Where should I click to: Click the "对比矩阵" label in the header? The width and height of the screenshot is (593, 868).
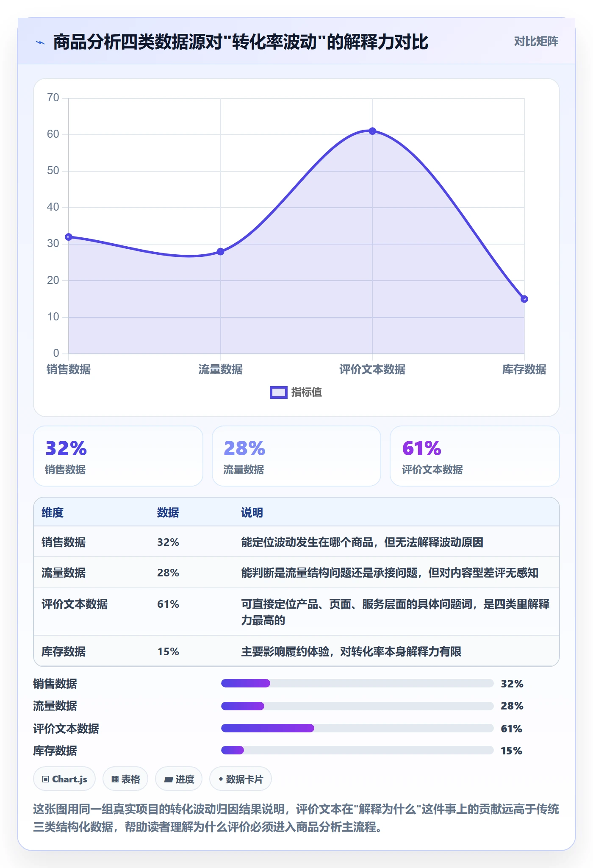point(536,42)
